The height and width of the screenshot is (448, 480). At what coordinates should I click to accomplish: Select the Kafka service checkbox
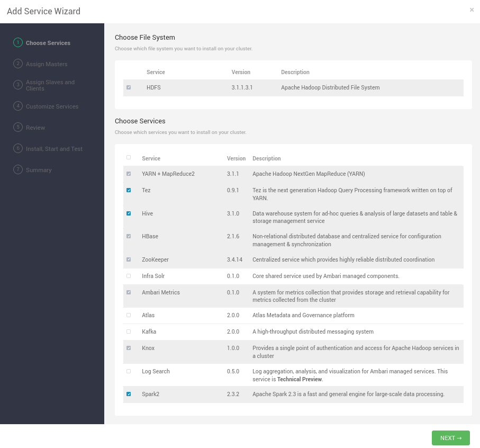[x=129, y=331]
